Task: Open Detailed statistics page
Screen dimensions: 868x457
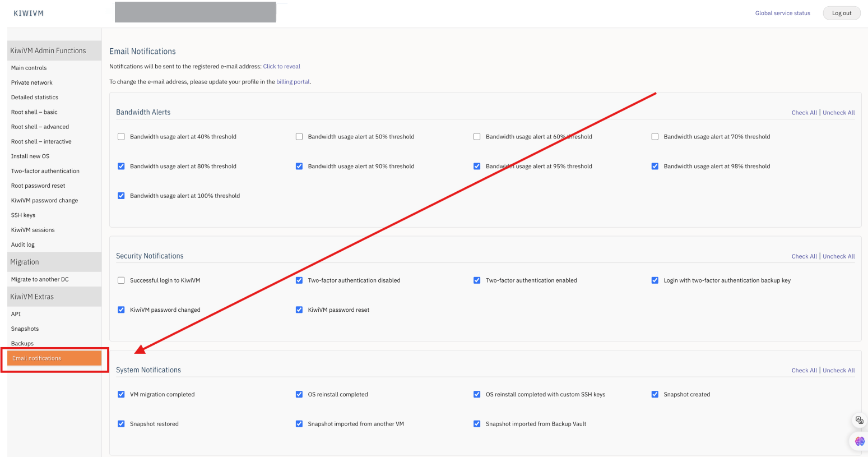Action: [35, 97]
